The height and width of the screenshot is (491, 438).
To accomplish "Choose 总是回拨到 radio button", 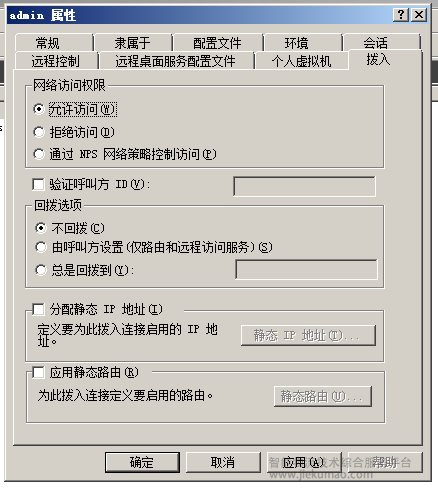I will click(41, 270).
